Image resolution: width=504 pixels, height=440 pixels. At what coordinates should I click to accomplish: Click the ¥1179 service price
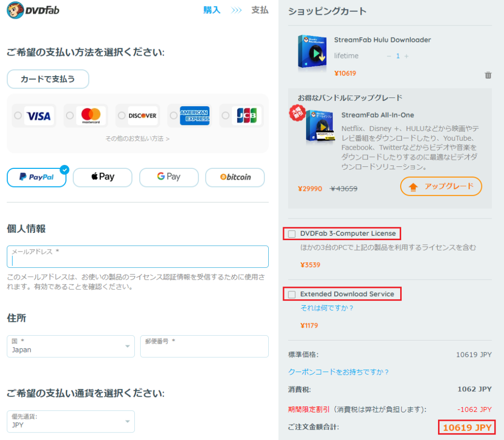(309, 326)
